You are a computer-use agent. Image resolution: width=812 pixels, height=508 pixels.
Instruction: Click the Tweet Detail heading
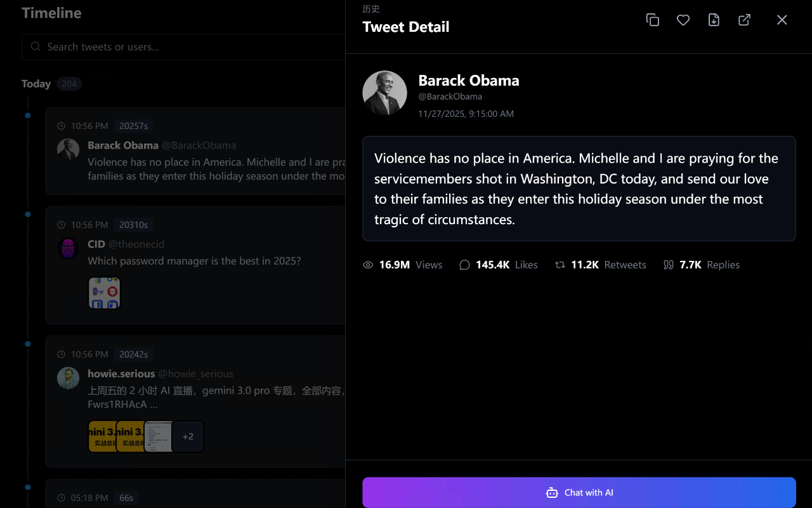(406, 27)
